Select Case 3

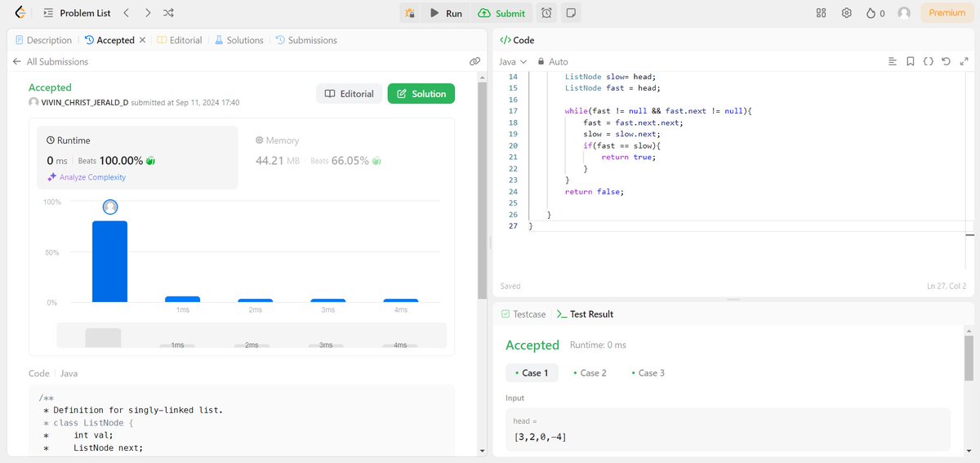(x=648, y=372)
